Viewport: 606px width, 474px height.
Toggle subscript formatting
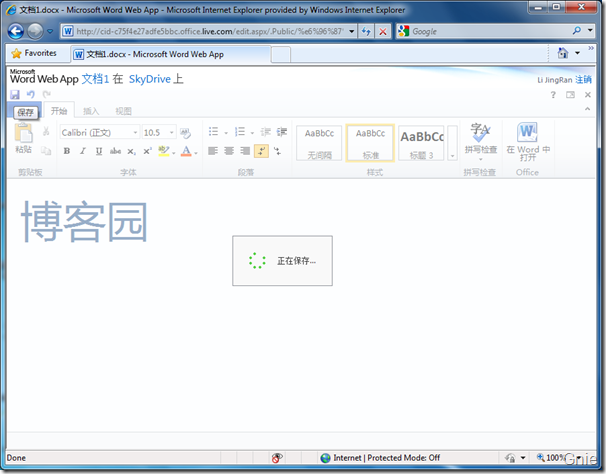pyautogui.click(x=131, y=151)
